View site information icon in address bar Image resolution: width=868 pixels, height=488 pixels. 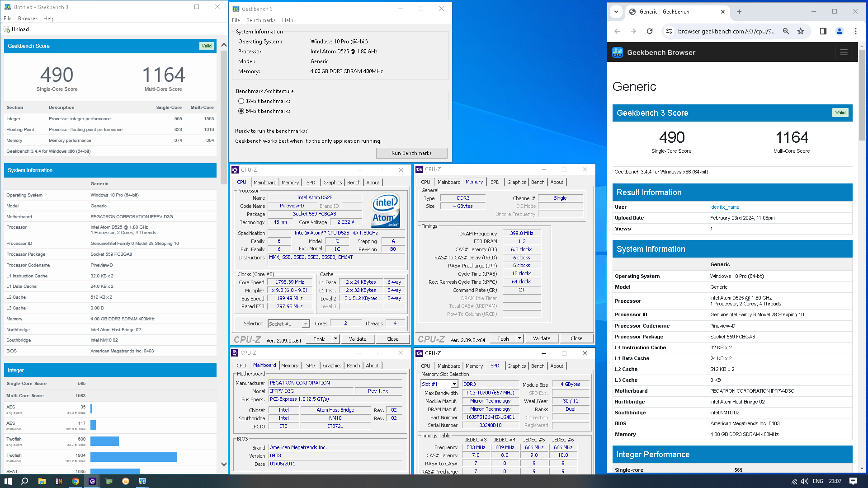click(669, 31)
